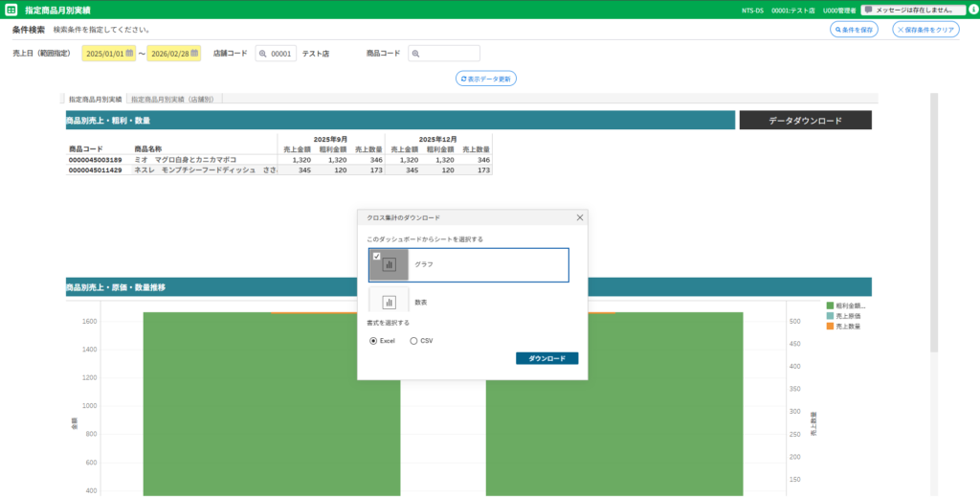Click product code 0000045011429 row
The height and width of the screenshot is (498, 980).
coord(95,170)
